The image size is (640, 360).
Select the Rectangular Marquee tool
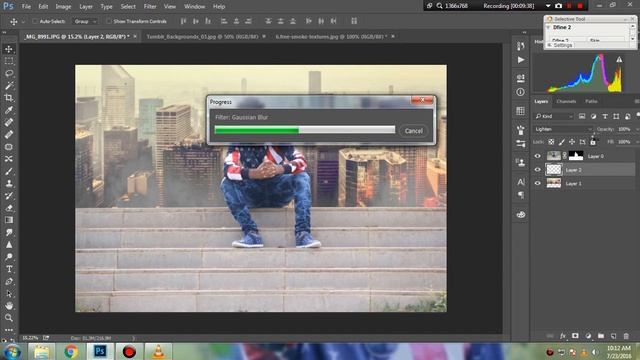[x=9, y=61]
